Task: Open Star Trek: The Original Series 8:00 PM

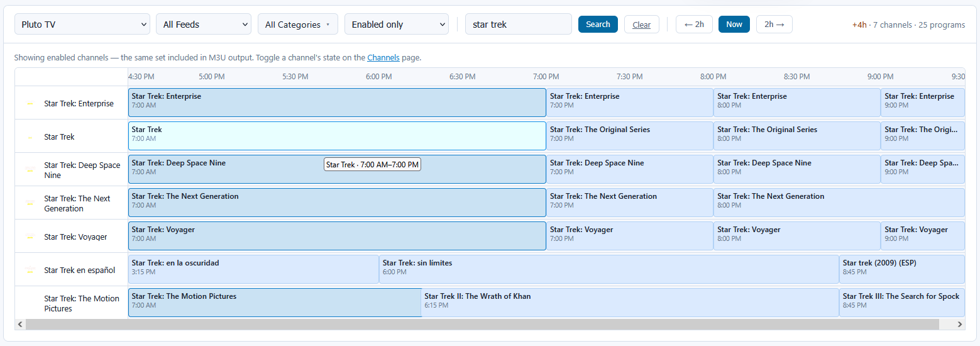Action: (x=797, y=136)
